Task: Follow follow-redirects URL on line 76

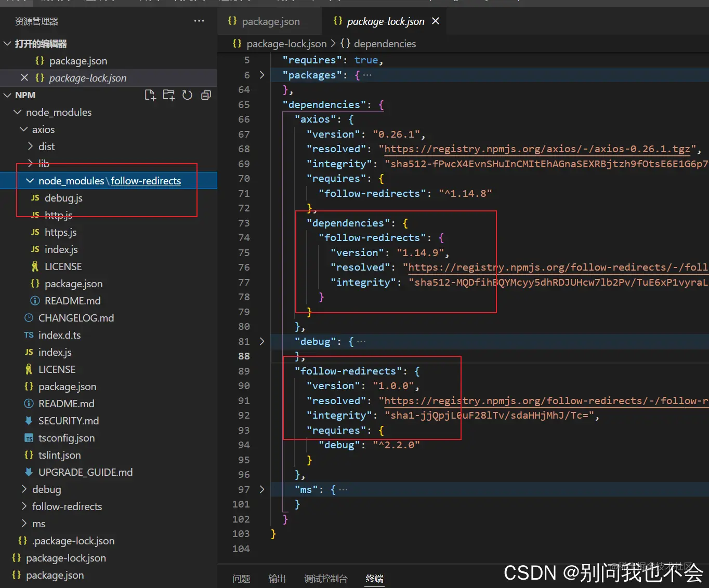Action: click(x=558, y=268)
